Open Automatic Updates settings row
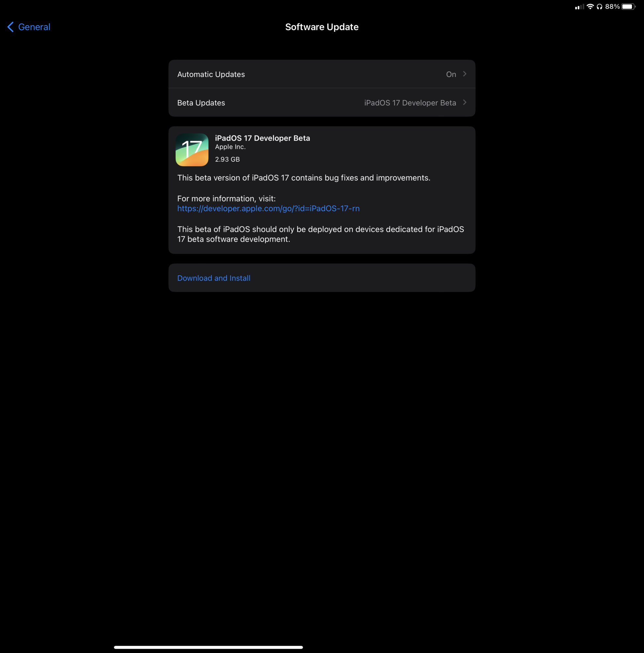644x653 pixels. pyautogui.click(x=322, y=74)
